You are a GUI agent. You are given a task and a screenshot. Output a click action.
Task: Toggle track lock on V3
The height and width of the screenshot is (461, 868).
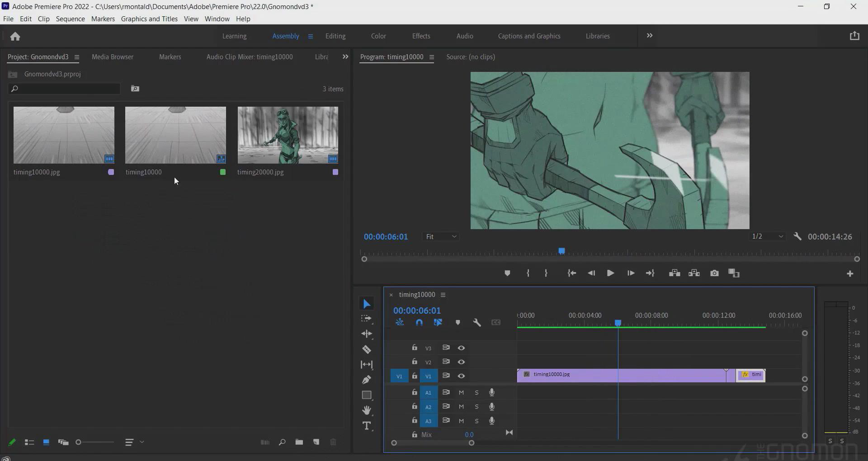[x=415, y=347]
